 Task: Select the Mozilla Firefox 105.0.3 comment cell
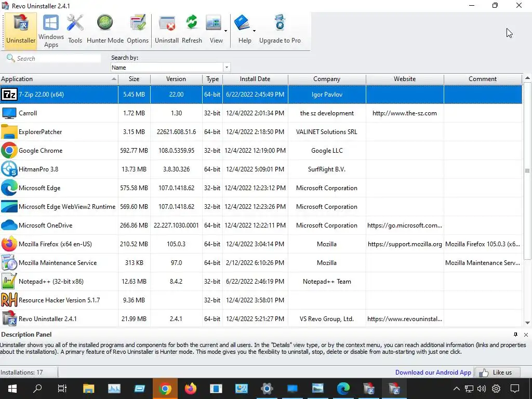[483, 244]
